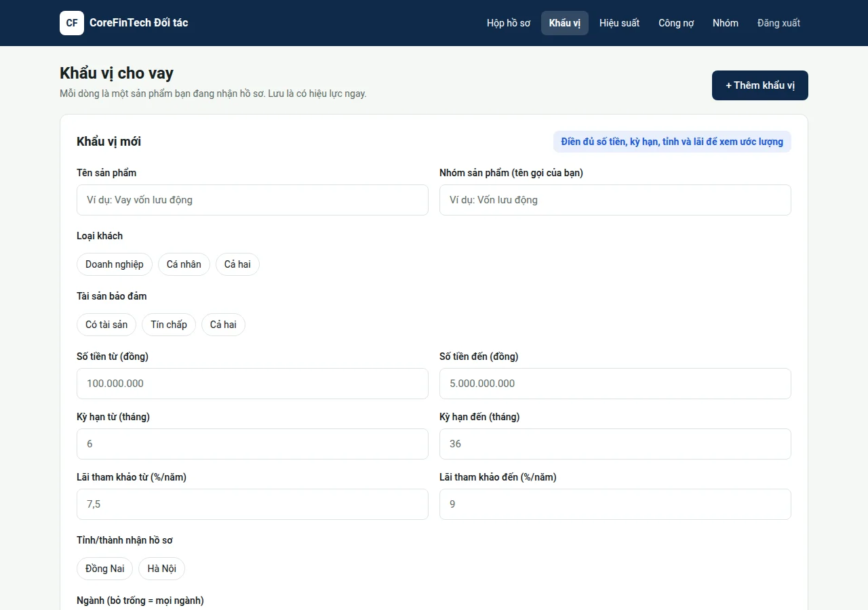Click the subtitle starting Mỗi dòng là một sản phẩm
Image resolution: width=868 pixels, height=610 pixels.
tap(213, 94)
